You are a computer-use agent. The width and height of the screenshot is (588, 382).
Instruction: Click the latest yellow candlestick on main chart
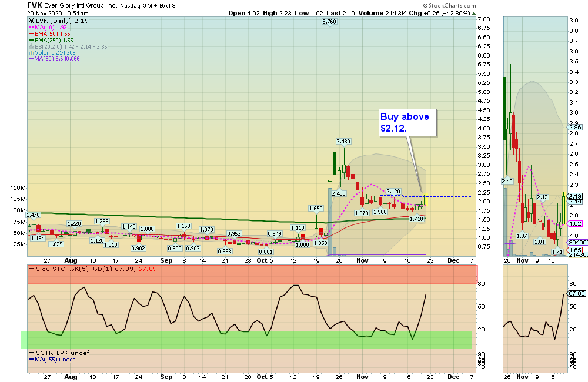(426, 199)
